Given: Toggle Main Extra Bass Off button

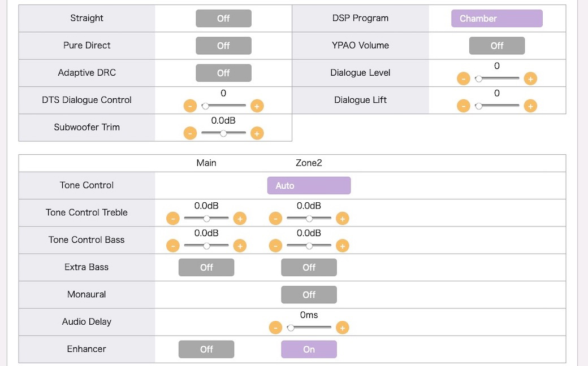Looking at the screenshot, I should pos(206,268).
